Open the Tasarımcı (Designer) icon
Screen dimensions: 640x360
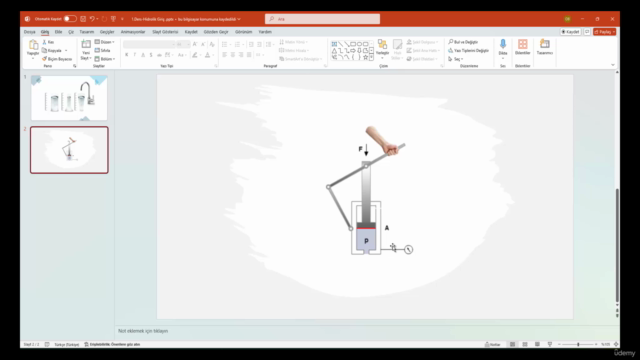[x=544, y=44]
